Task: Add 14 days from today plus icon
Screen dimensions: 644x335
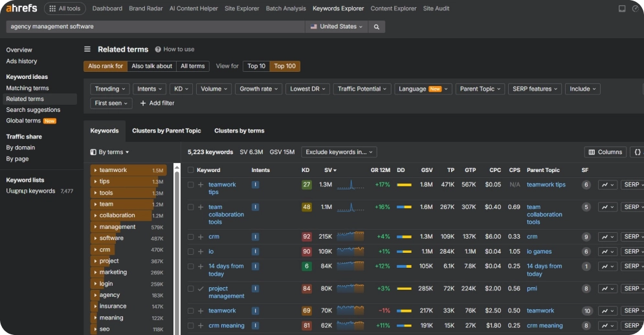Action: [x=201, y=266]
